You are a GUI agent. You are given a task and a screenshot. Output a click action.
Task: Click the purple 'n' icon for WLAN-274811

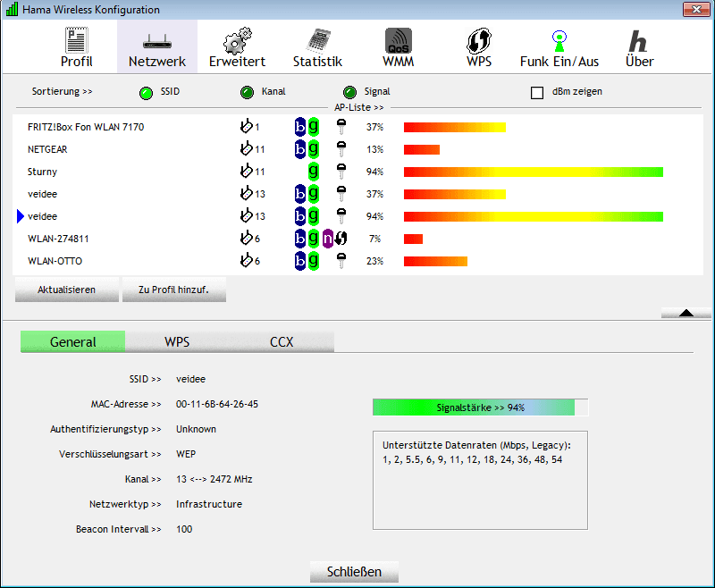327,239
